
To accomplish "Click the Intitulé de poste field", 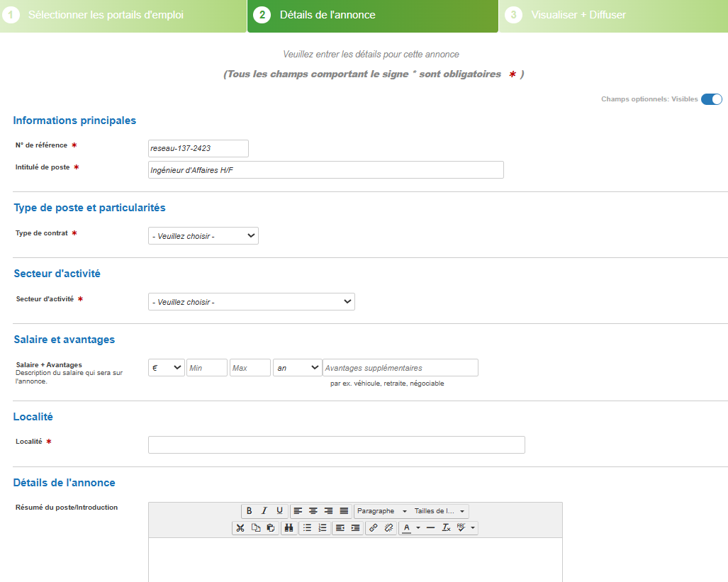I will (326, 170).
